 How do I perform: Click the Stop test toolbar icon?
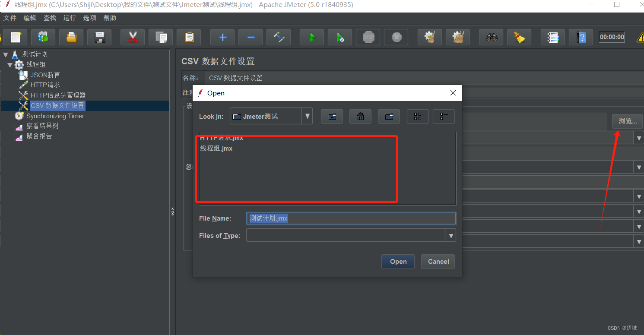(x=368, y=37)
